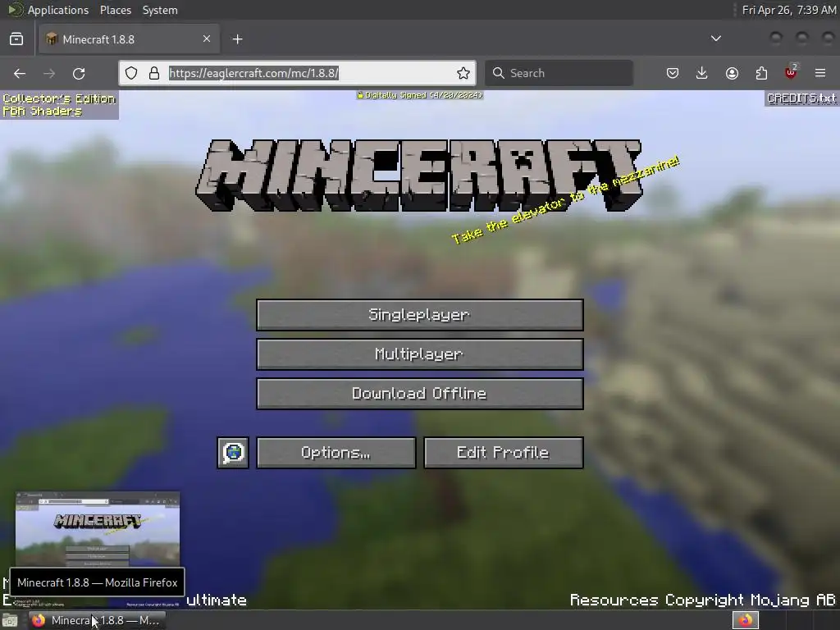
Task: Click the site security padlock icon
Action: click(154, 73)
